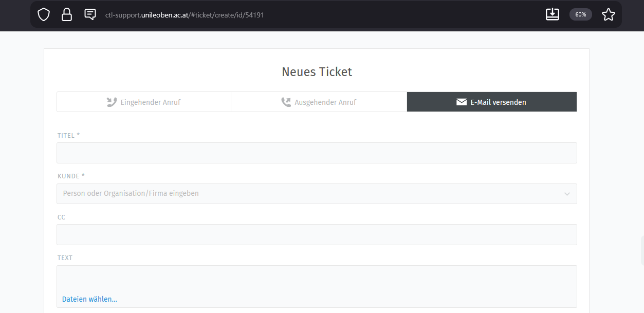Switch to the Ausgehender Anruf tab
The height and width of the screenshot is (313, 644).
325,102
